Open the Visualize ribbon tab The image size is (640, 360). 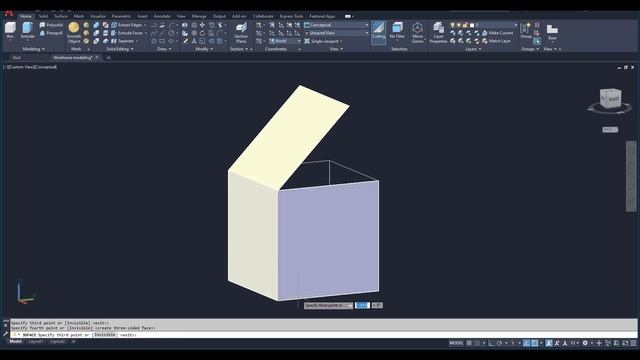[98, 16]
